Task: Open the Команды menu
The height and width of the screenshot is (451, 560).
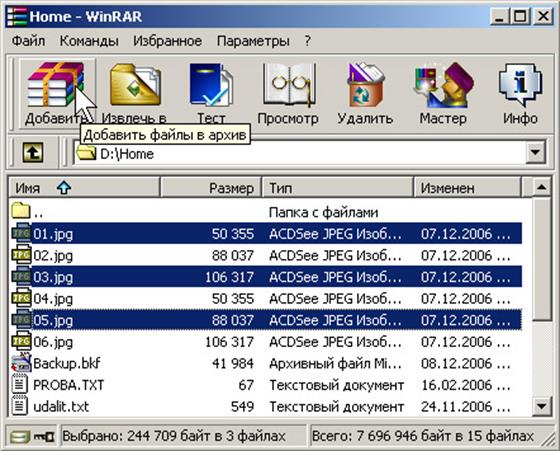Action: tap(89, 41)
